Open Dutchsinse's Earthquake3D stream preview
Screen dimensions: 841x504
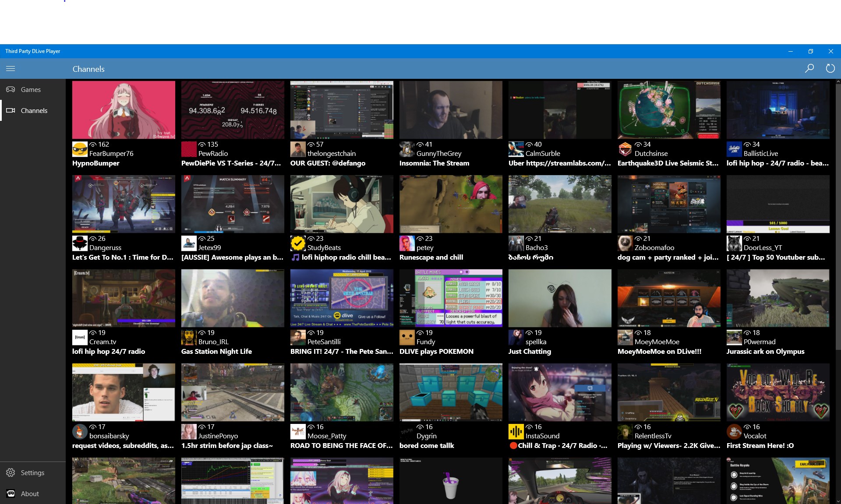669,109
